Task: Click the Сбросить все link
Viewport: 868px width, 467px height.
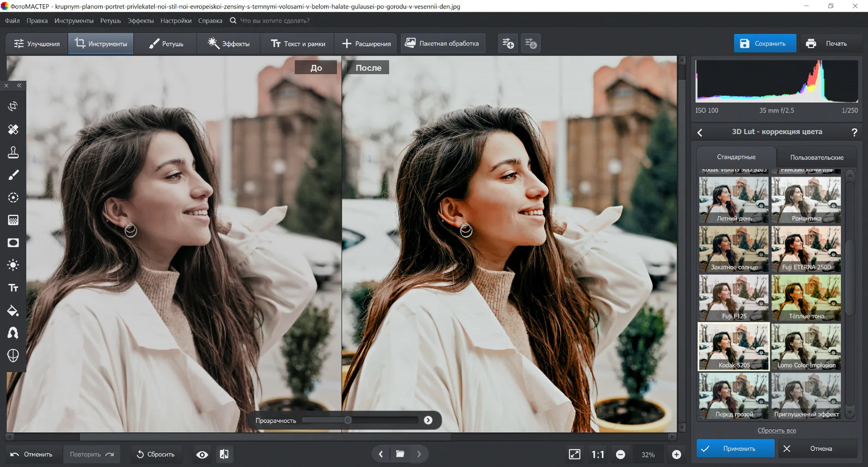Action: 776,430
